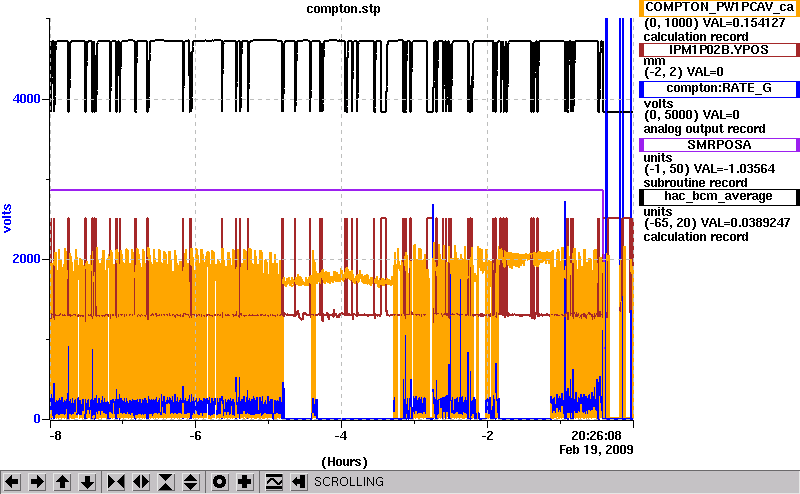
Task: Click the vertical 'volts' axis label
Action: click(7, 218)
